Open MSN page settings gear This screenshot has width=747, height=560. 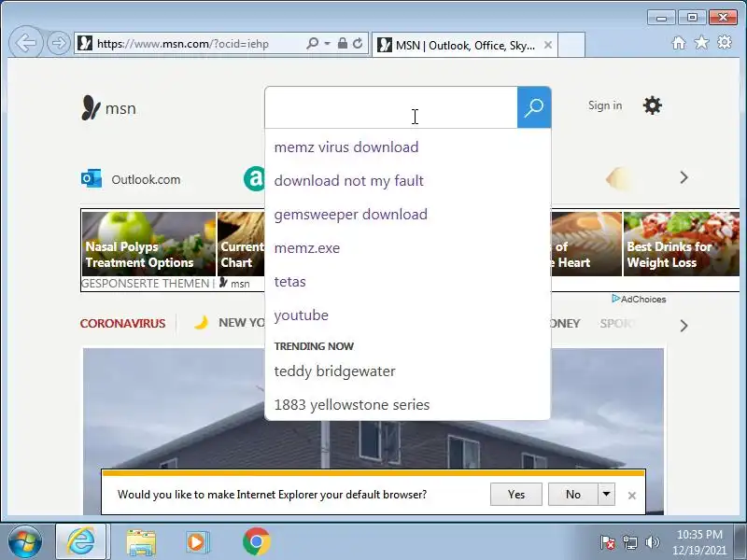click(652, 105)
